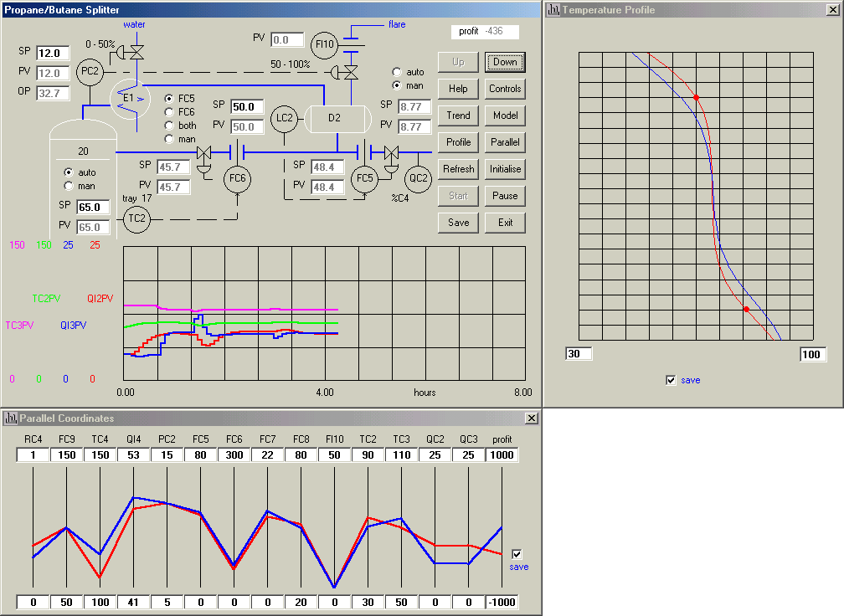The height and width of the screenshot is (616, 844).
Task: Click the FC6 flow controller symbol
Action: (238, 177)
